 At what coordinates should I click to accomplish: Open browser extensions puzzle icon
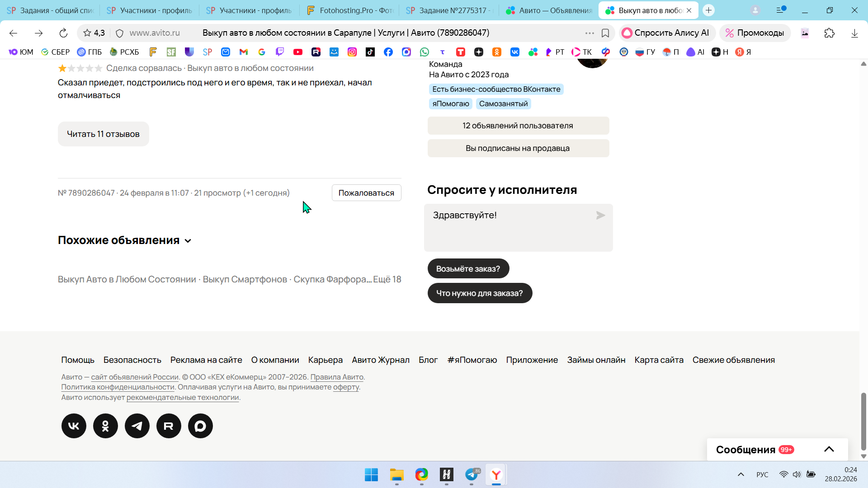point(829,33)
